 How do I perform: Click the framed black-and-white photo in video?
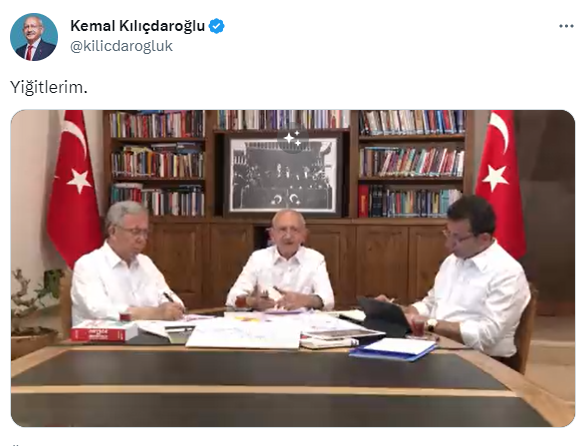284,174
